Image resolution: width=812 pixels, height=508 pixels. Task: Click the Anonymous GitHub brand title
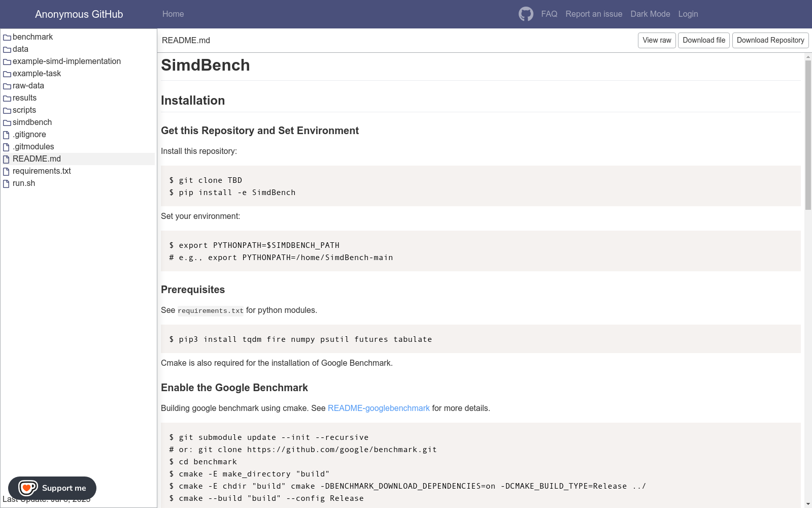(79, 14)
